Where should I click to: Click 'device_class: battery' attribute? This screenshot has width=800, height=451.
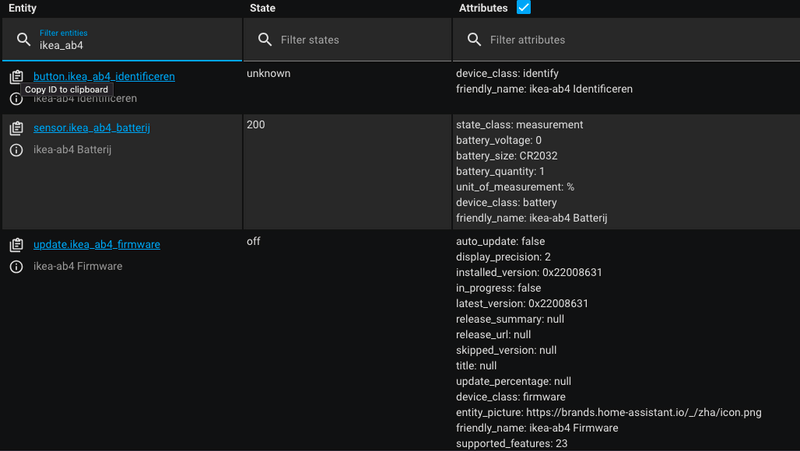pos(506,203)
